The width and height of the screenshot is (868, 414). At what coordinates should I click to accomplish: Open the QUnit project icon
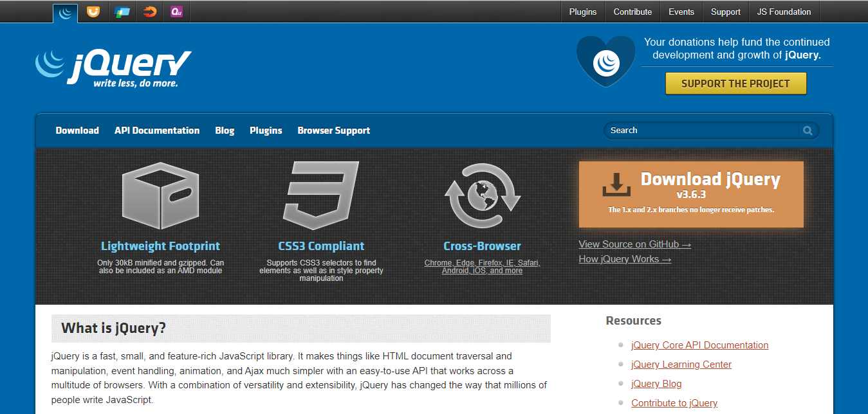[x=176, y=11]
